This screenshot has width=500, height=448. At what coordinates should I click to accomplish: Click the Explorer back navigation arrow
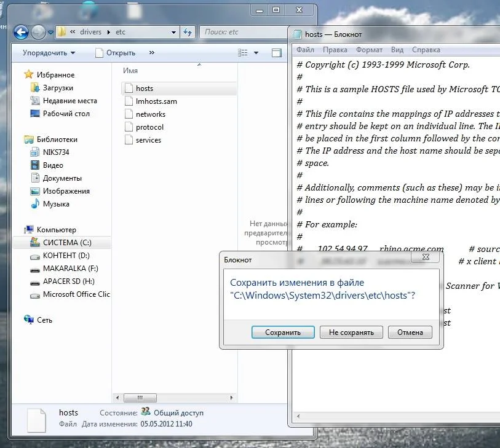pyautogui.click(x=21, y=32)
